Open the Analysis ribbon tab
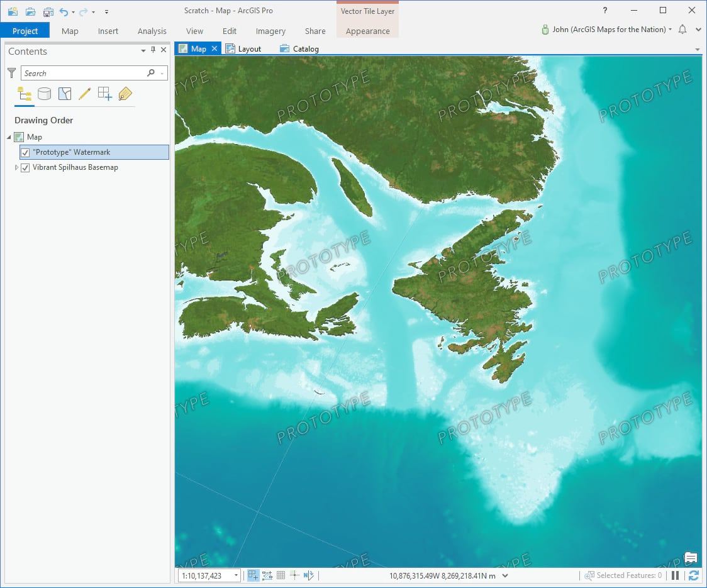 (152, 31)
